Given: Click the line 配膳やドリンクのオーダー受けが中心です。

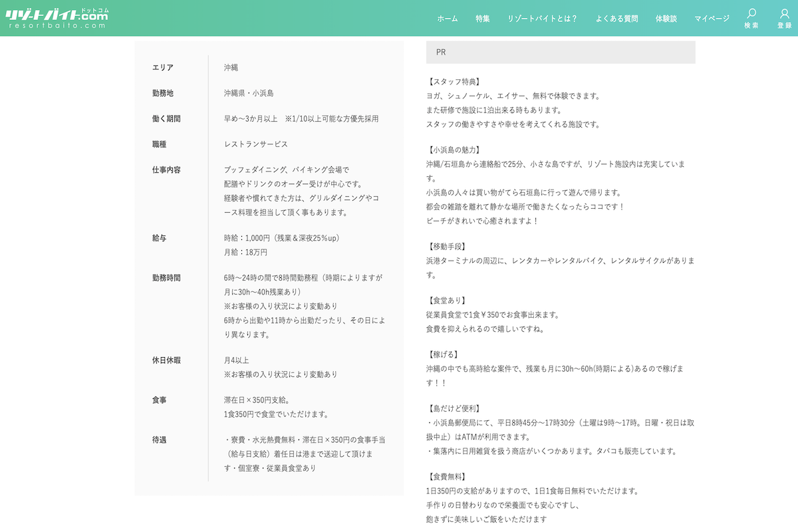Looking at the screenshot, I should coord(294,184).
